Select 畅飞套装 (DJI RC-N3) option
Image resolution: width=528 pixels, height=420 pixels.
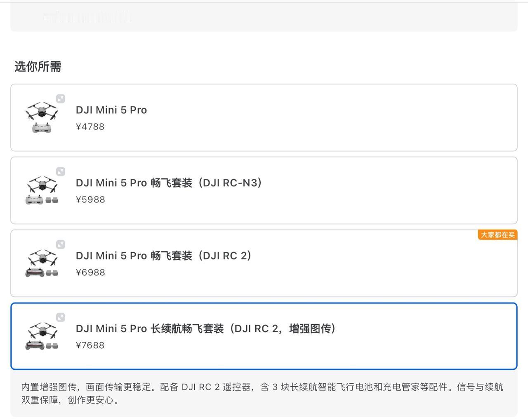[264, 190]
